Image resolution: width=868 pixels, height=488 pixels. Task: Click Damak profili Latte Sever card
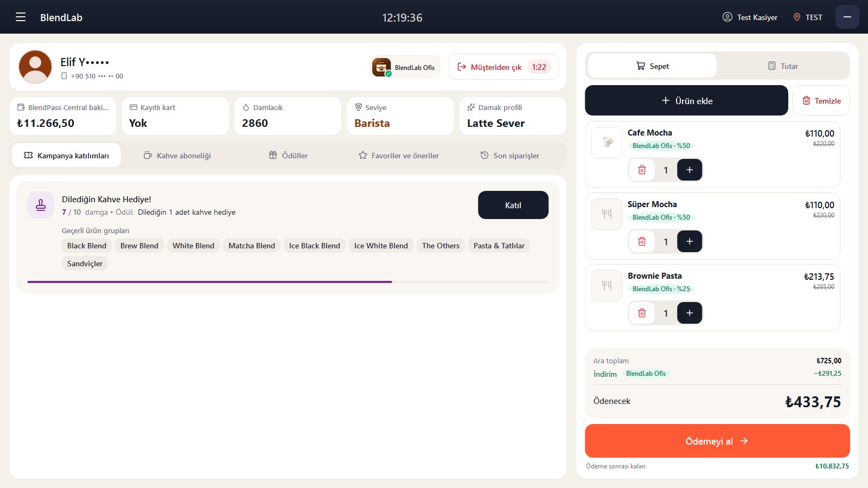coord(513,116)
